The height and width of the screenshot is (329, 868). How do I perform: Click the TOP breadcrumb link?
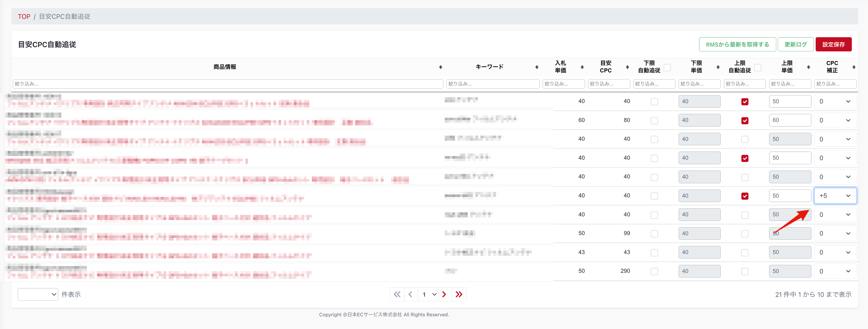click(24, 17)
